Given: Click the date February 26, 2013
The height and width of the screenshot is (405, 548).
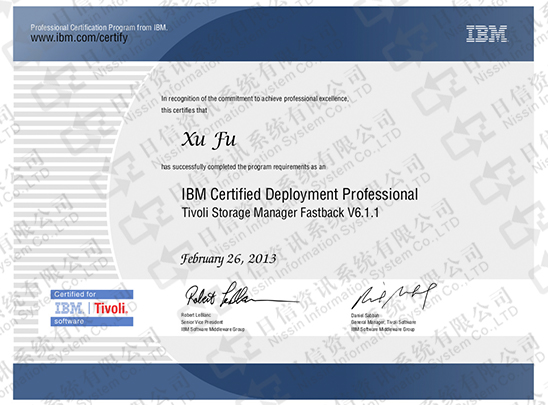Looking at the screenshot, I should (228, 259).
